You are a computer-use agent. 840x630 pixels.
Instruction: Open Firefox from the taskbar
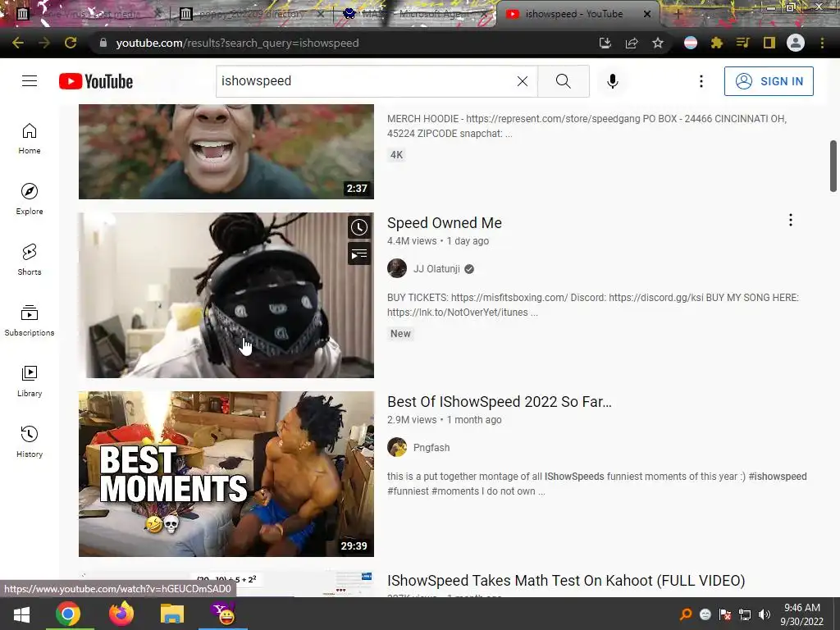click(121, 614)
